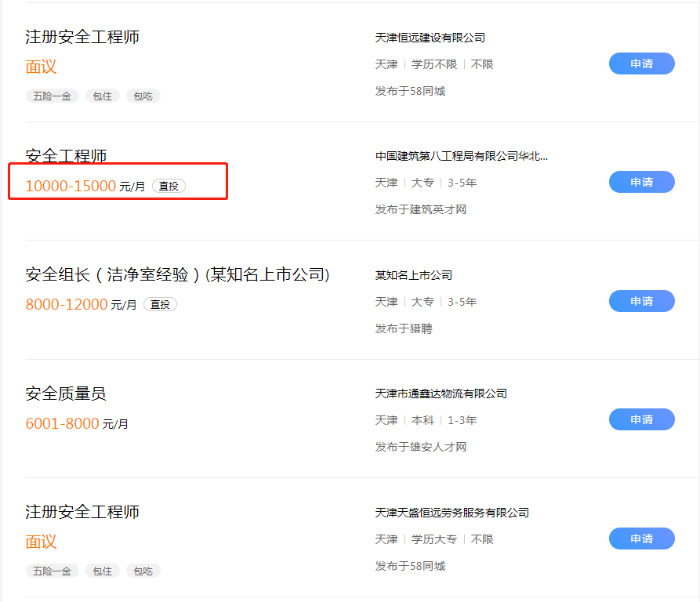Open 天津市通鑫达物流有限公司 company page
Viewport: 700px width, 602px height.
click(x=441, y=393)
